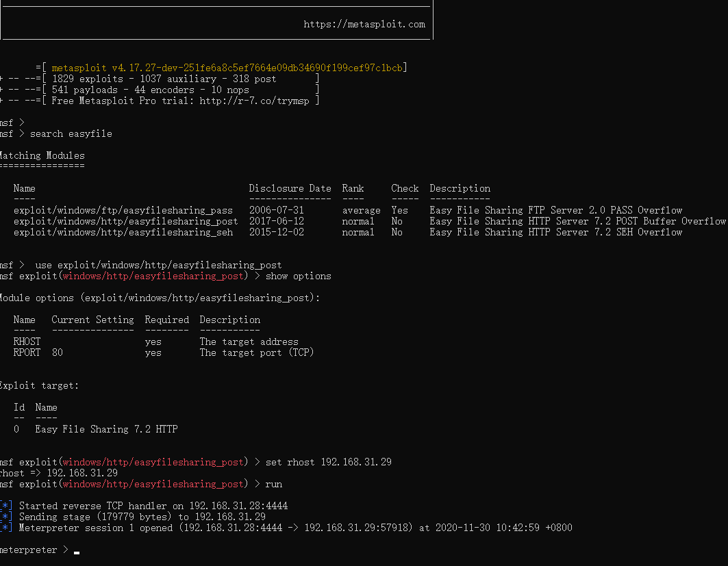Open the https://metasploit.com link

click(364, 24)
